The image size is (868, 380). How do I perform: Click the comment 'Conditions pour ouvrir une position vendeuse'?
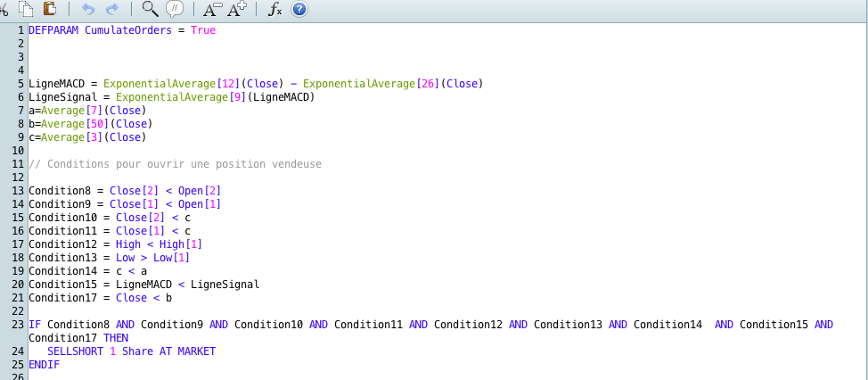[184, 164]
